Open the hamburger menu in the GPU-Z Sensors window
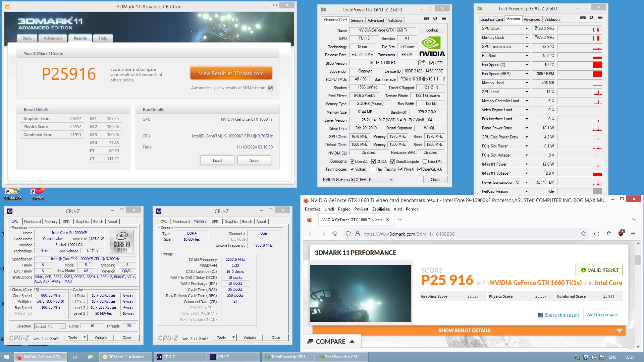The image size is (644, 362). (600, 17)
